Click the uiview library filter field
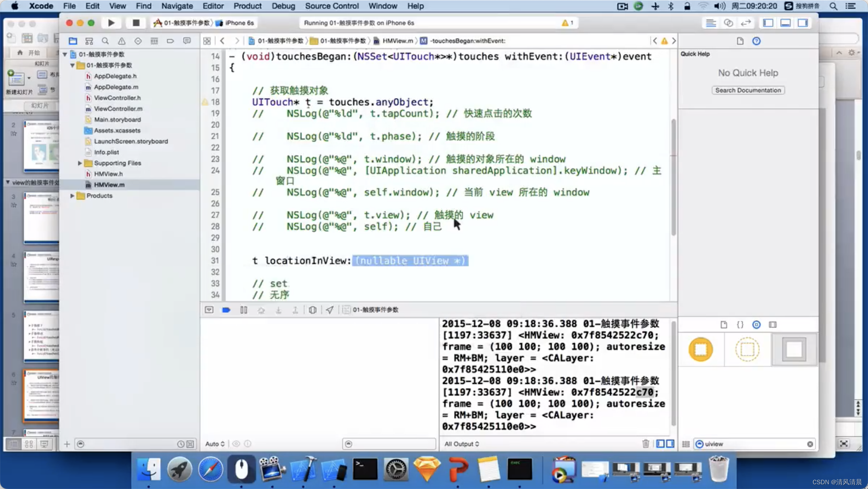Viewport: 868px width, 489px height. tap(754, 444)
